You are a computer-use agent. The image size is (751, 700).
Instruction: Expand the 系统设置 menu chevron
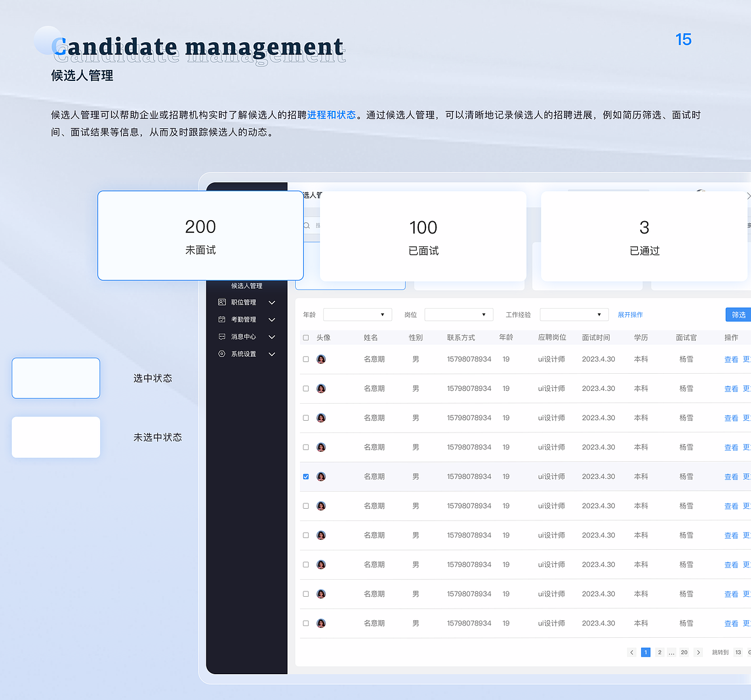tap(272, 354)
